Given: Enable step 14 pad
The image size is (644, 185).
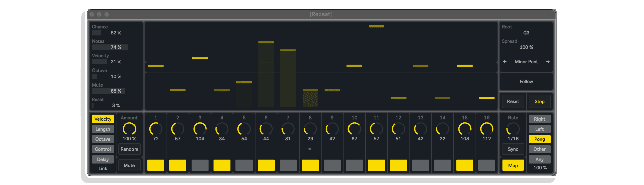Looking at the screenshot, I should (x=442, y=165).
